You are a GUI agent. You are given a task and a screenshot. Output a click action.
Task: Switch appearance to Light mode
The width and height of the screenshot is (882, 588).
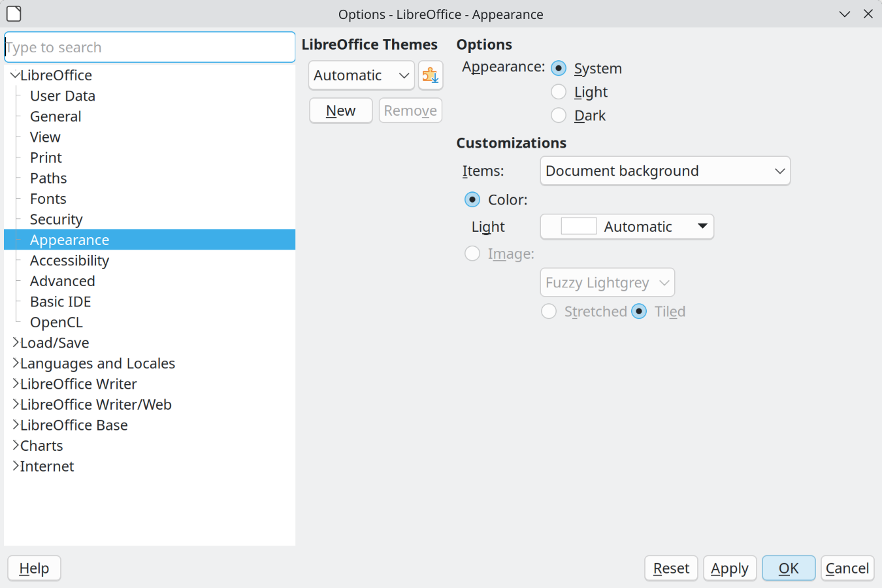[559, 91]
